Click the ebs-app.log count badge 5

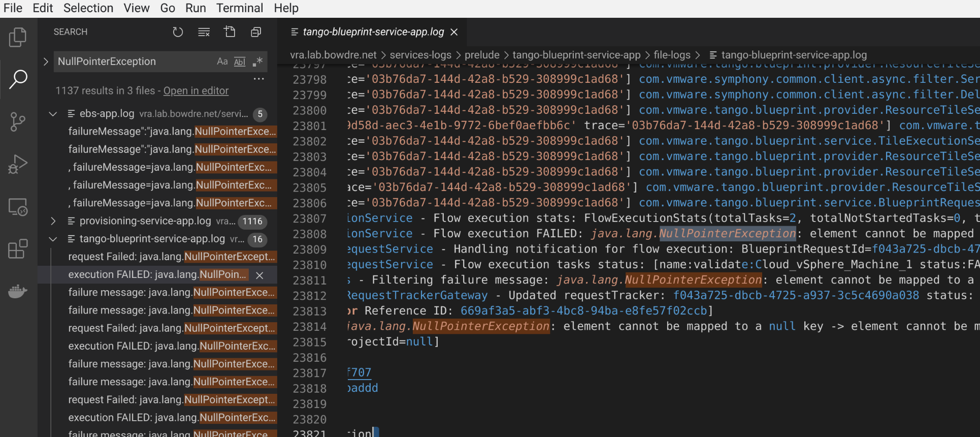(x=260, y=114)
